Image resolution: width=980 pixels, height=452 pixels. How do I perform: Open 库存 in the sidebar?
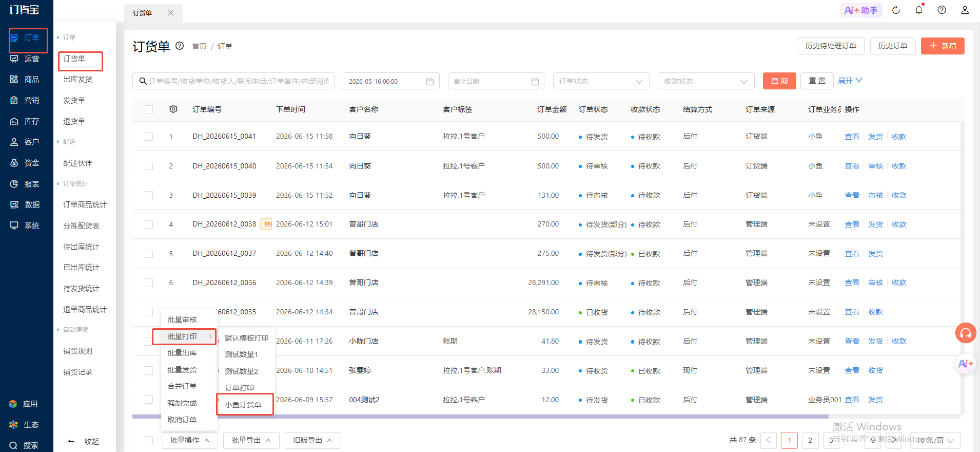25,121
